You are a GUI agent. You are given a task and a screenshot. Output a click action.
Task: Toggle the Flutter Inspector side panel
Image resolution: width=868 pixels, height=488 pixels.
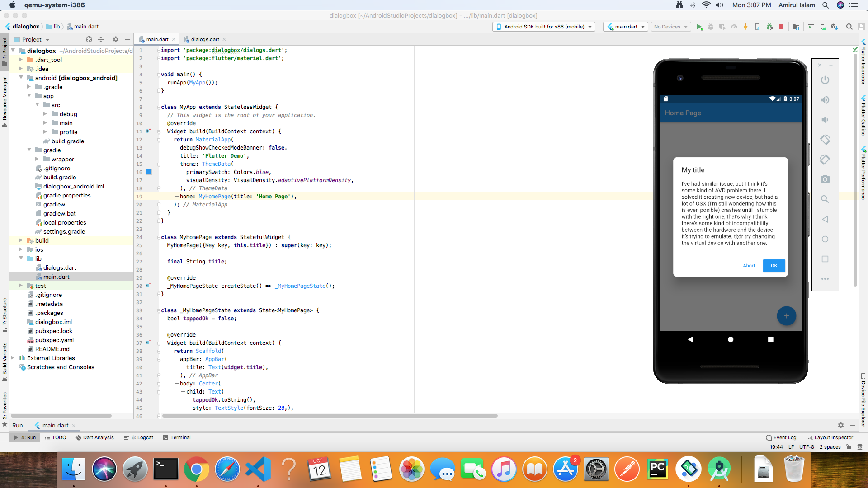(863, 63)
